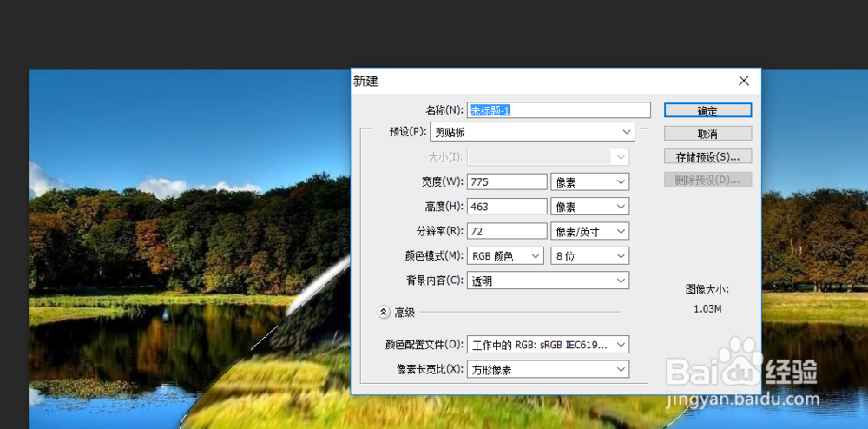This screenshot has height=429, width=868.
Task: Close the 新建 dialog with X
Action: tap(744, 81)
